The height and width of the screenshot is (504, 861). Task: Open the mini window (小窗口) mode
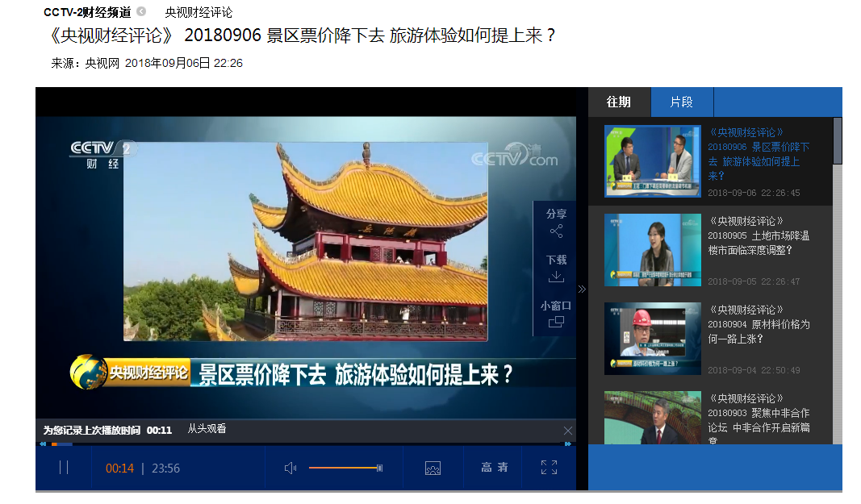pos(556,322)
